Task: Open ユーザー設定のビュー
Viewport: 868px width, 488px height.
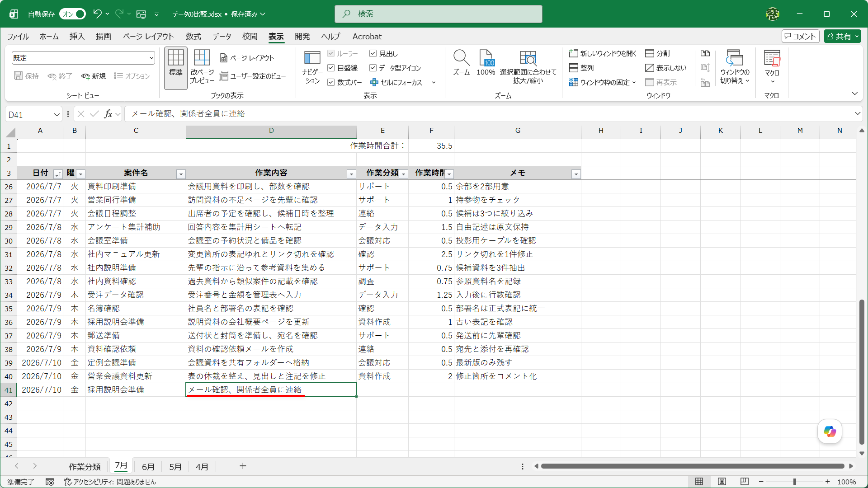Action: pyautogui.click(x=253, y=76)
